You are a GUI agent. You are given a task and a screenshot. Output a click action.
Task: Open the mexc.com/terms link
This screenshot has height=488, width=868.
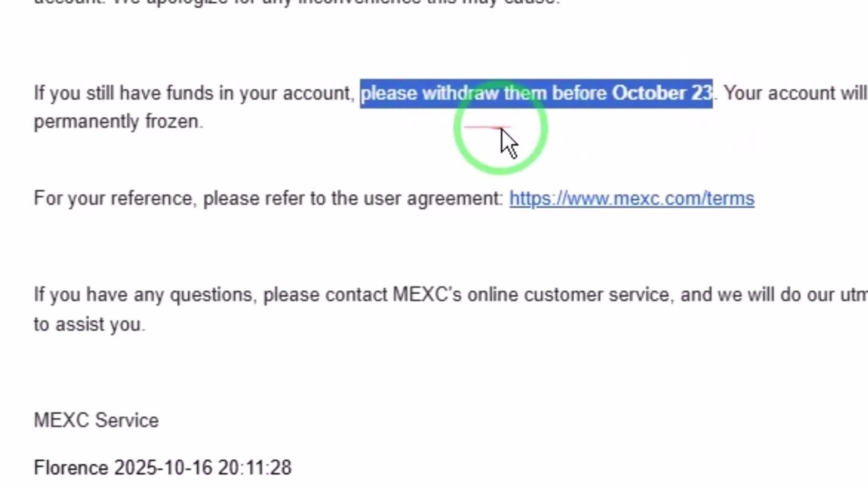pyautogui.click(x=631, y=199)
